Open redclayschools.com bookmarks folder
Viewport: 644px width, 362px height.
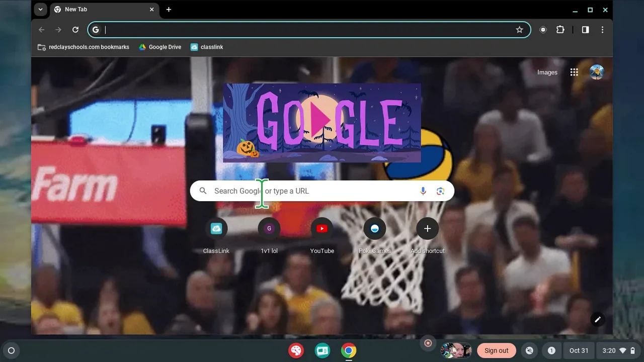point(84,47)
